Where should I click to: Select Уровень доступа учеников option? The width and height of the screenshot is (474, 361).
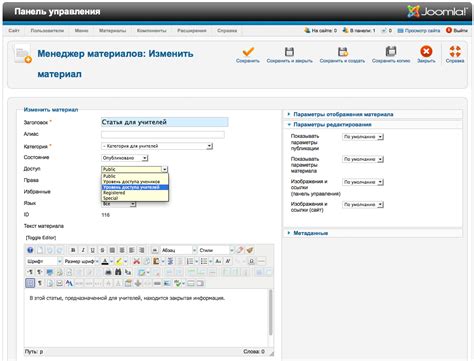click(135, 182)
